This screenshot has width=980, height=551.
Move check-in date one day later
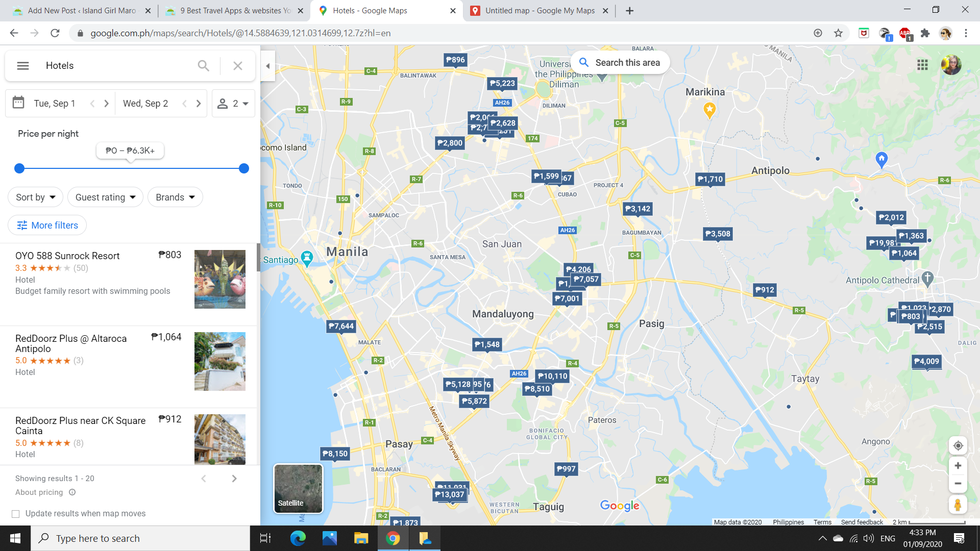(107, 104)
